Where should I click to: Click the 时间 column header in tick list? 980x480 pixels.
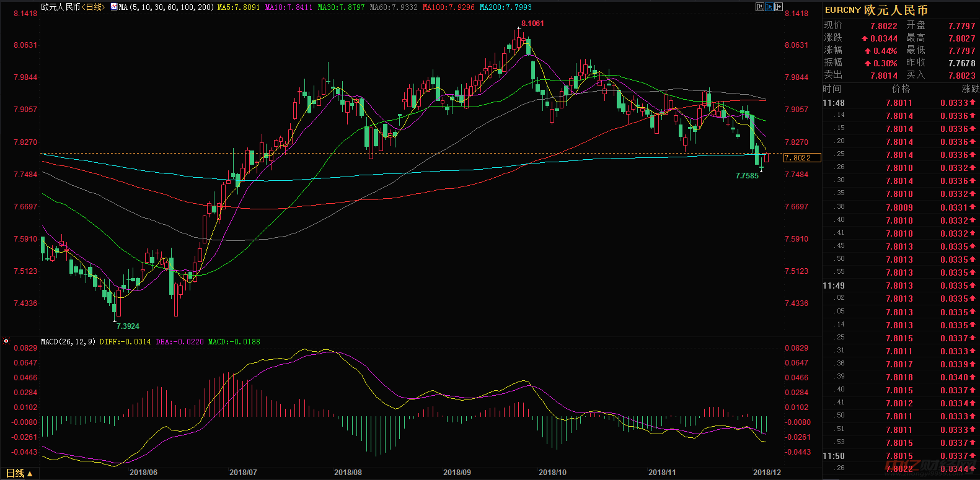click(x=832, y=89)
